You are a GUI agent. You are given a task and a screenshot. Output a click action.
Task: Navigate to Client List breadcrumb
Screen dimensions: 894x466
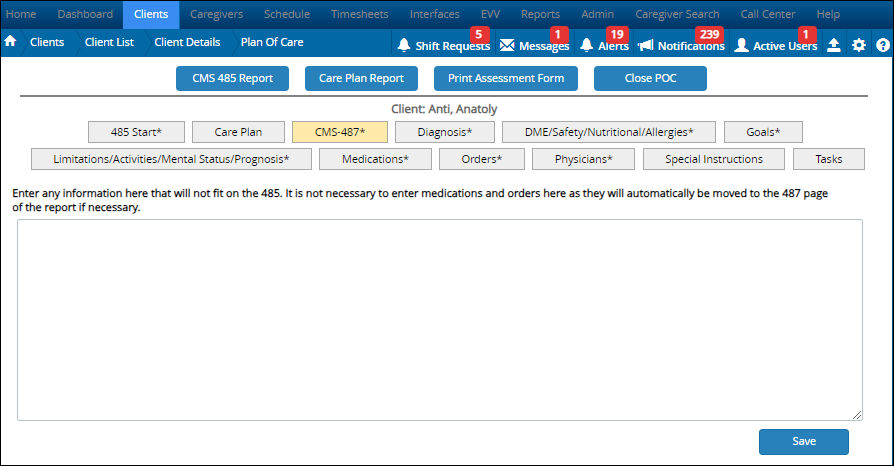[109, 42]
